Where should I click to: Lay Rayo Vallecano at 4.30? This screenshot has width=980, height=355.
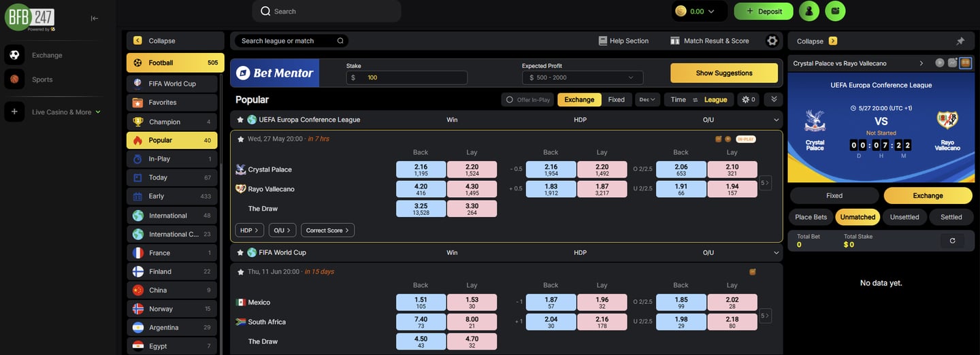pos(472,189)
